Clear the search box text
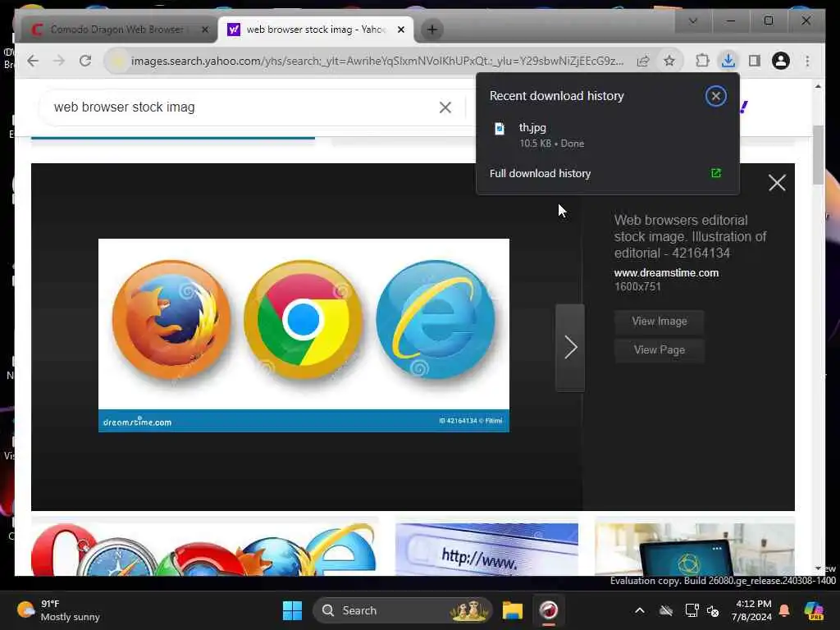The width and height of the screenshot is (840, 630). 445,107
